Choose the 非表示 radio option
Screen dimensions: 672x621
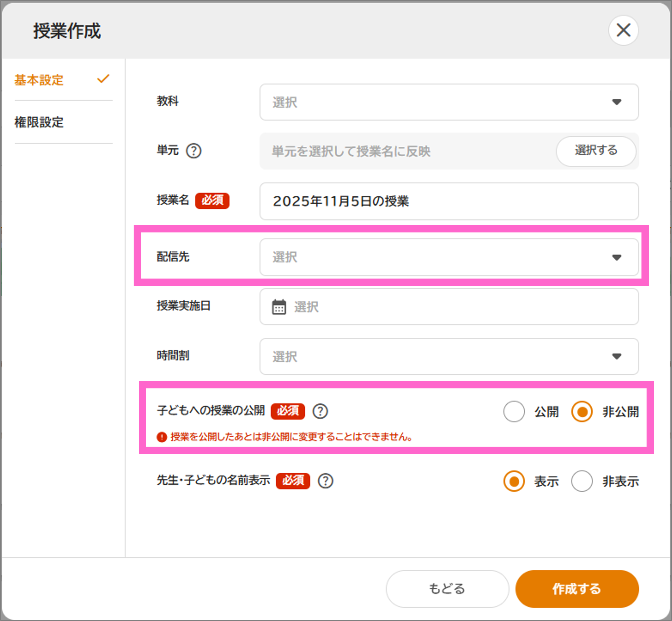coord(582,481)
